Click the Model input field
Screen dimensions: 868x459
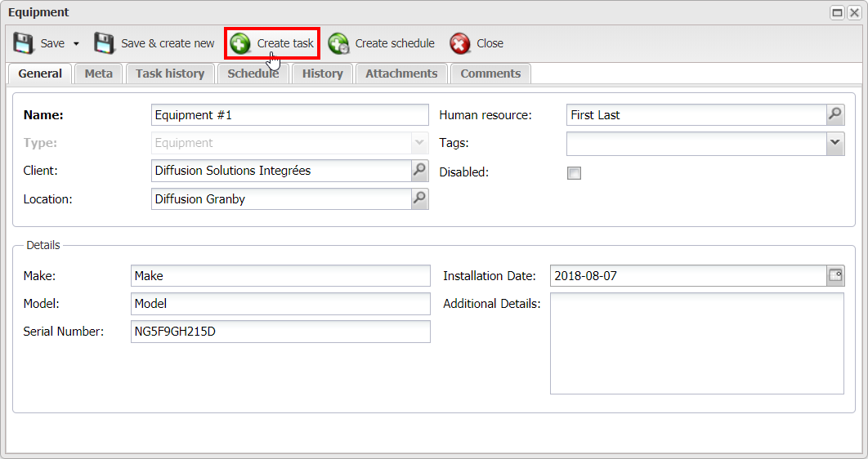280,304
